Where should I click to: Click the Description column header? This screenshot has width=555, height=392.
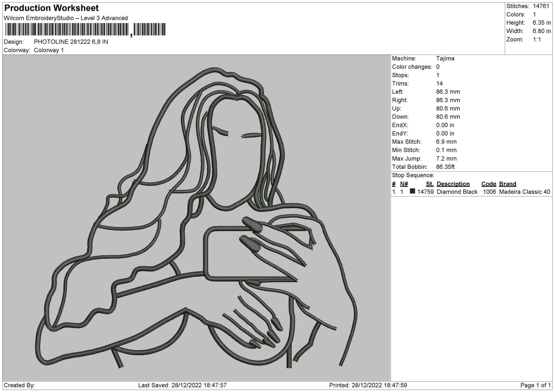pyautogui.click(x=453, y=184)
